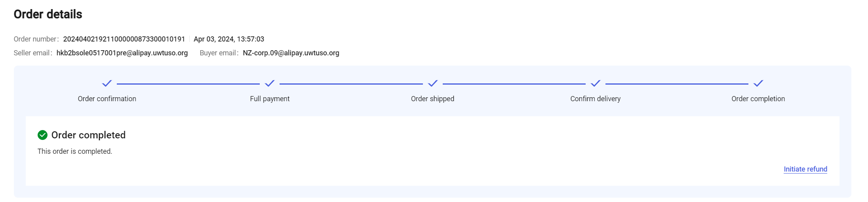Click the order date and time

(x=229, y=39)
